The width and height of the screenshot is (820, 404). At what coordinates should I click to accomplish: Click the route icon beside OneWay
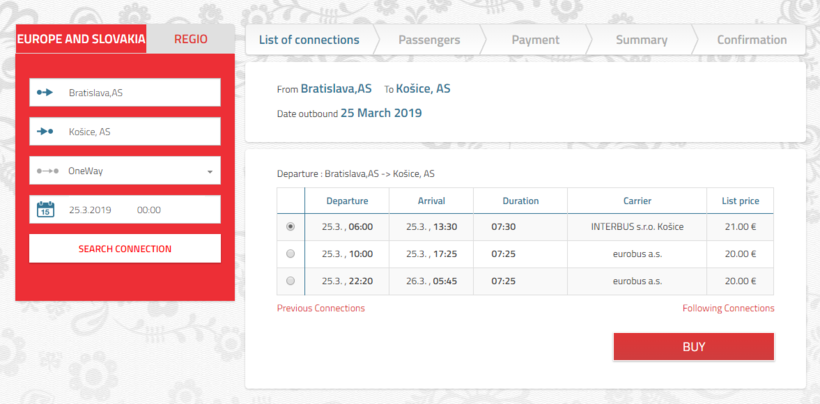(46, 171)
